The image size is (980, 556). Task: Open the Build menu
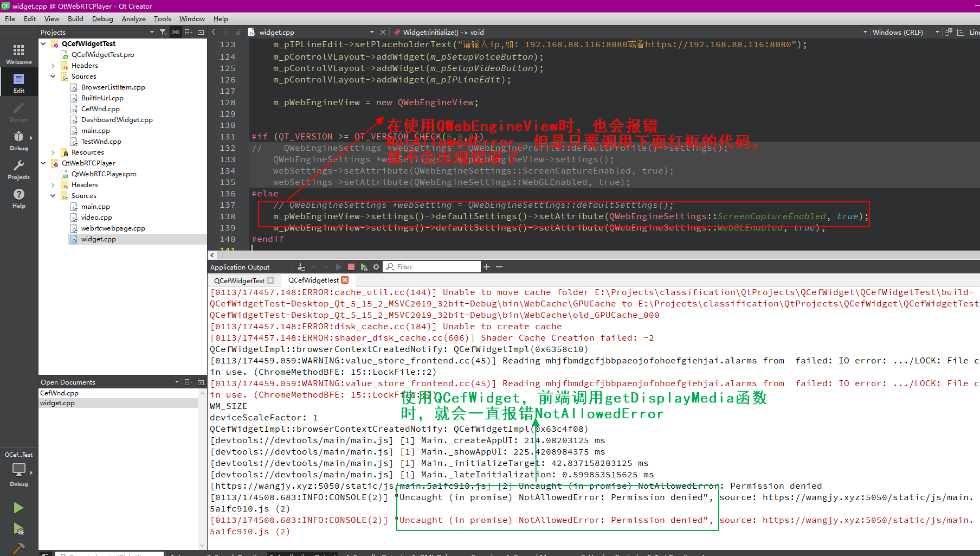click(75, 18)
